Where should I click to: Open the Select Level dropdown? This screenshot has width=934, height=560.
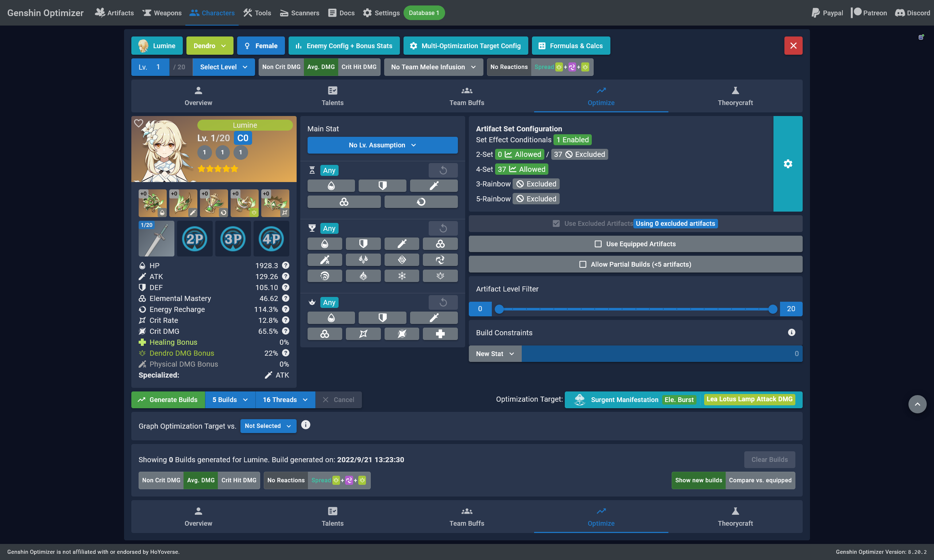pyautogui.click(x=223, y=67)
